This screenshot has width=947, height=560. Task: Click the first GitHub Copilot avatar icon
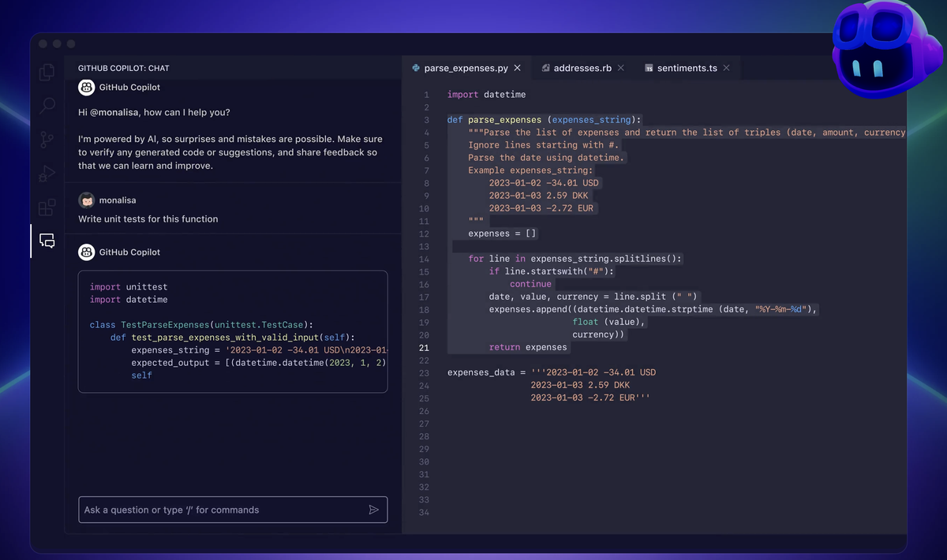[x=87, y=88]
